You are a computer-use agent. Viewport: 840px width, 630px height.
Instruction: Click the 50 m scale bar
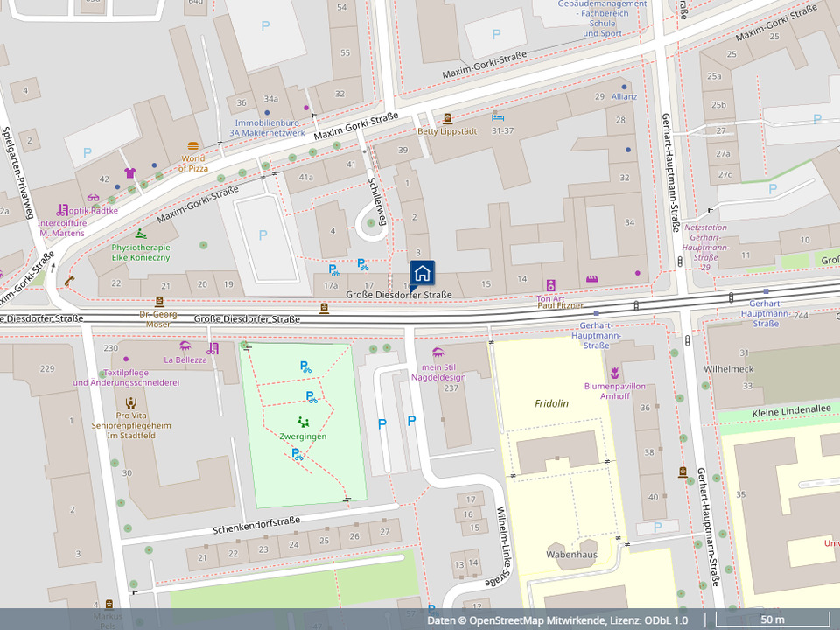(772, 620)
